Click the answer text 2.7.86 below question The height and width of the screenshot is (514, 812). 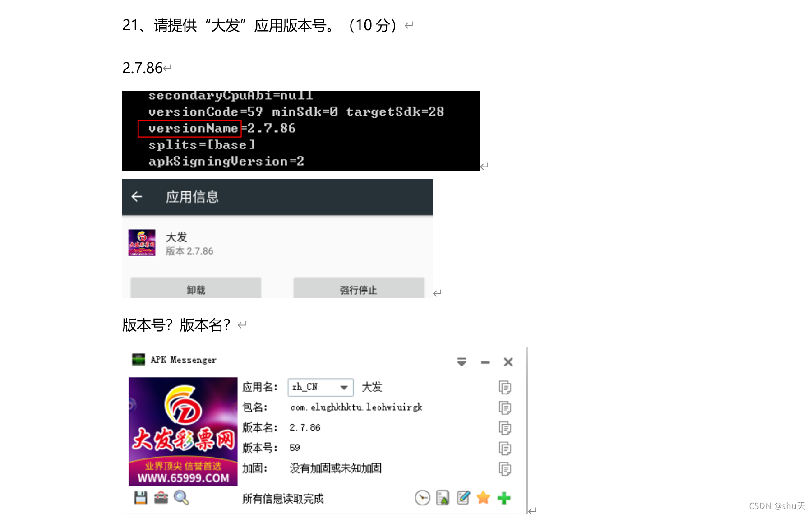pos(143,68)
